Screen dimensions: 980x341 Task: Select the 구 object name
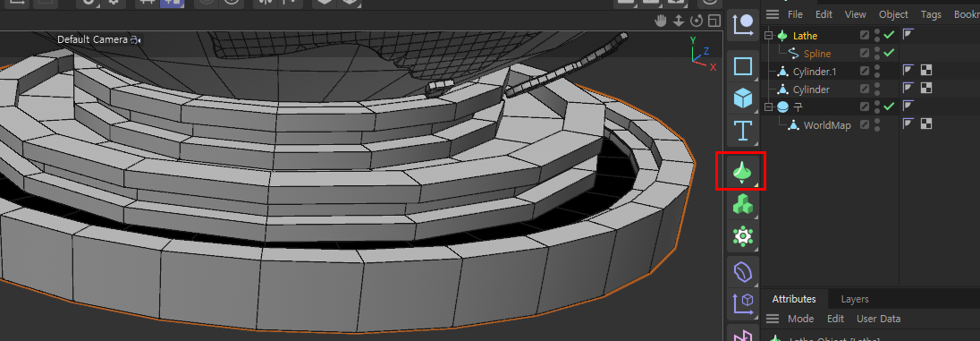pos(798,107)
